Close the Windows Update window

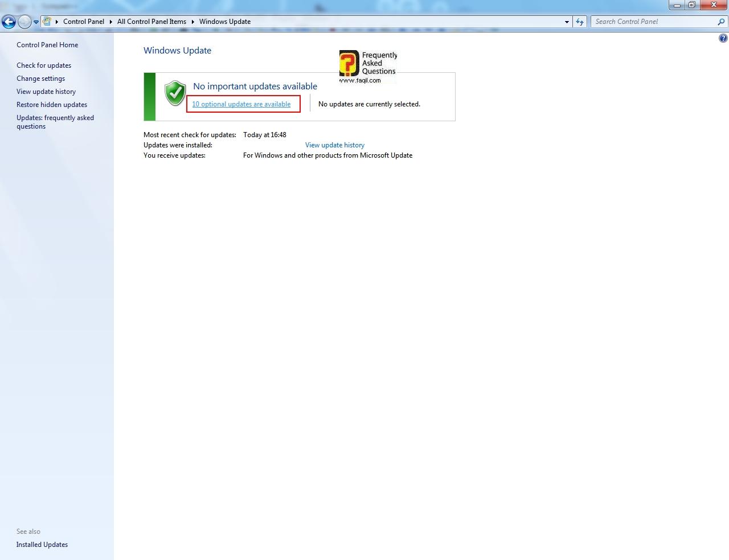pos(714,5)
